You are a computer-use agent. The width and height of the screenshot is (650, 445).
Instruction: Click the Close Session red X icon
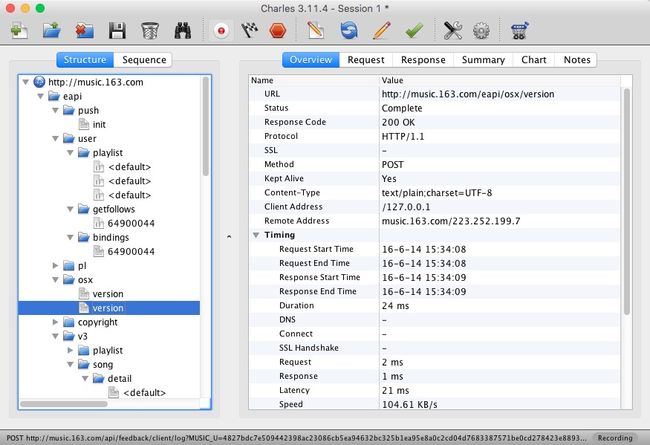point(85,31)
